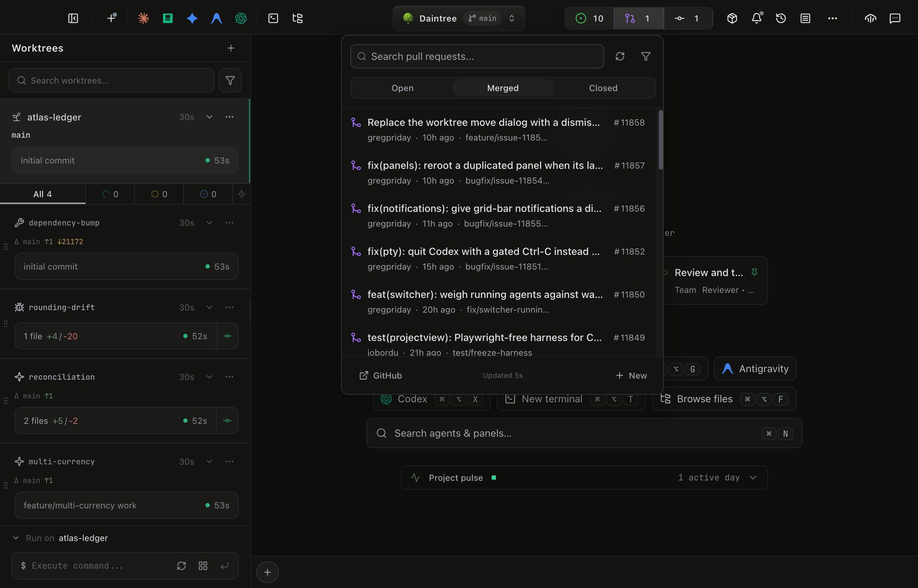The image size is (918, 588).
Task: Refresh the pull requests list
Action: pos(620,57)
